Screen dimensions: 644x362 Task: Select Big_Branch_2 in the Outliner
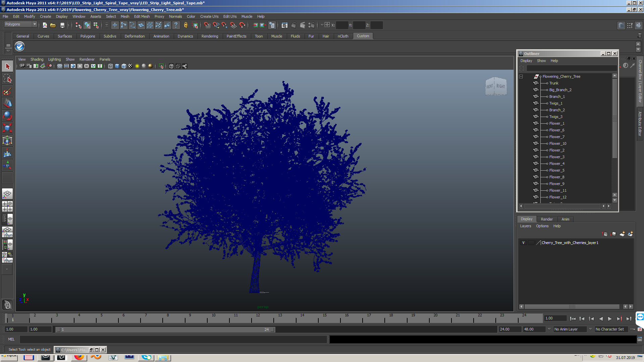[x=560, y=90]
